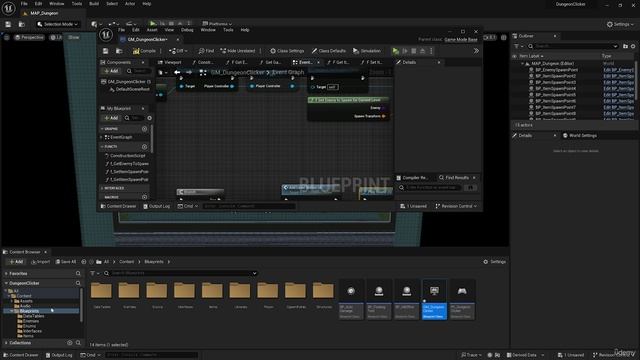This screenshot has height=360, width=640.
Task: Collapse the GRAPHS section in My Blueprint
Action: (102, 129)
